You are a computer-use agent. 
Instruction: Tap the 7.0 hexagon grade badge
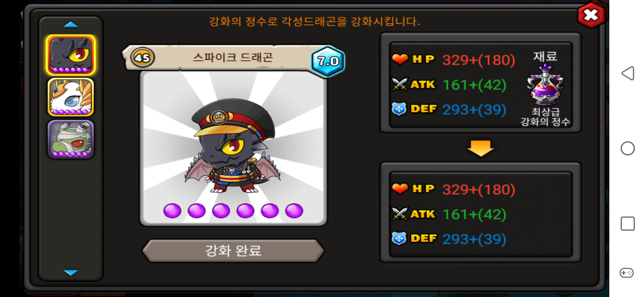click(328, 61)
